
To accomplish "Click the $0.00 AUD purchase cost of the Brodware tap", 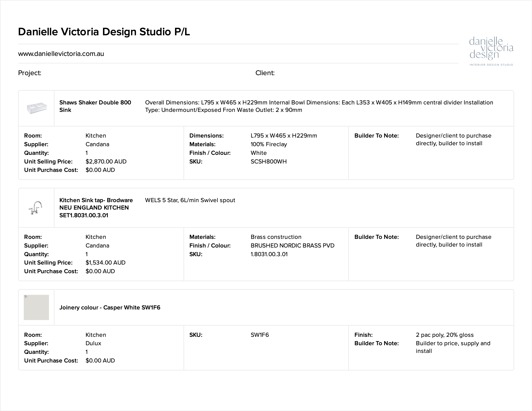I will 100,272.
